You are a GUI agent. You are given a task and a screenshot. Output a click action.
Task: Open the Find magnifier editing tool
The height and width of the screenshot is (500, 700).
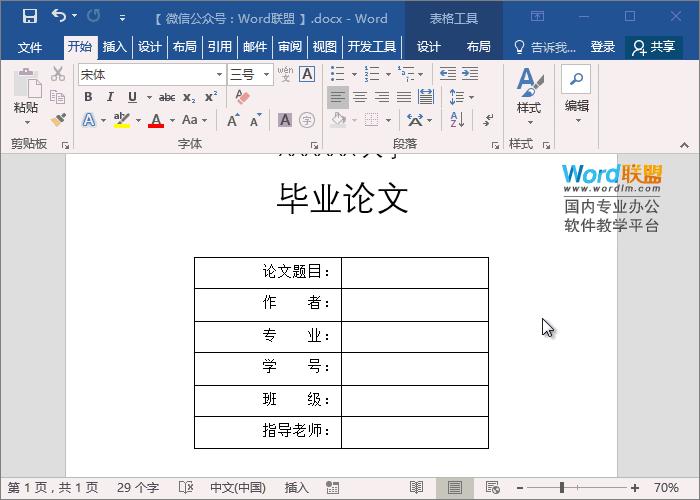pyautogui.click(x=576, y=79)
